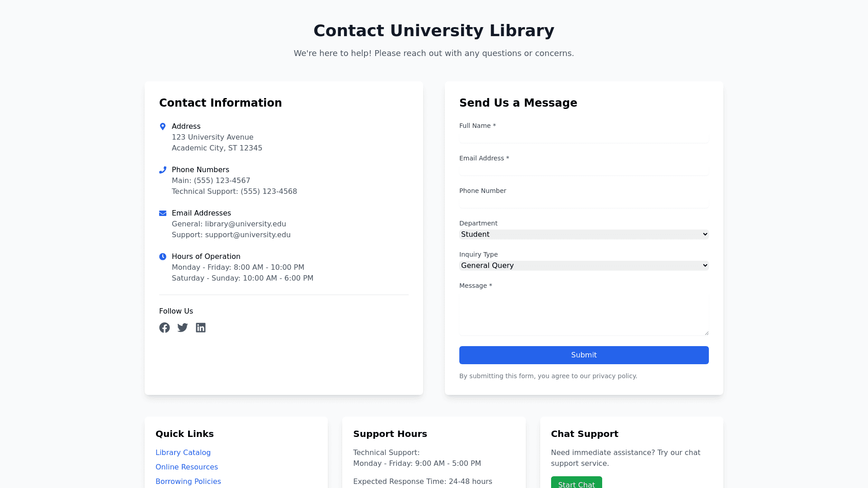This screenshot has width=868, height=488.
Task: Open the Twitter social icon
Action: 183,328
